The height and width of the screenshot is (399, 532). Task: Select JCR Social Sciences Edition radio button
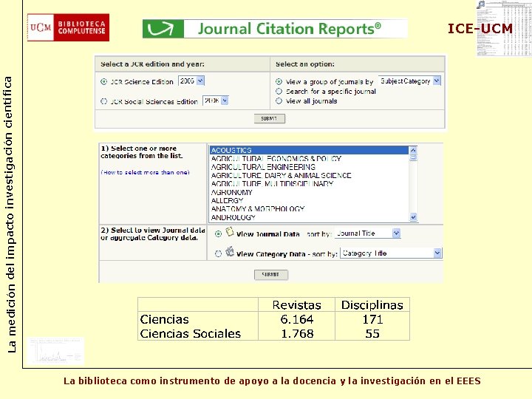click(x=104, y=101)
